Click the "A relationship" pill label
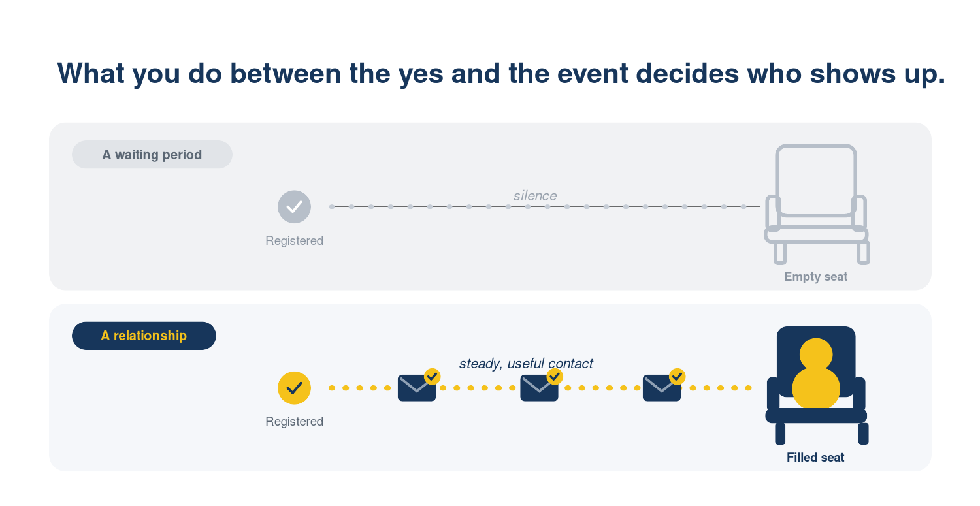This screenshot has width=980, height=506. click(x=144, y=336)
